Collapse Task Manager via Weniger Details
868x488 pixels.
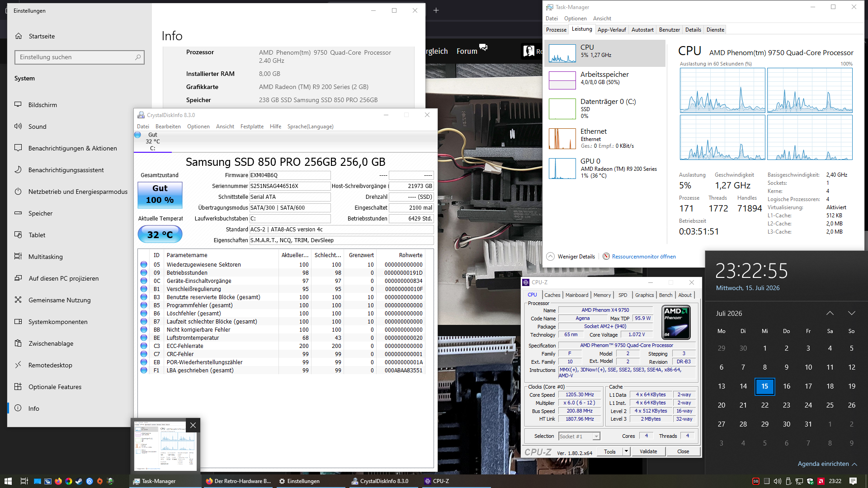[x=571, y=256]
